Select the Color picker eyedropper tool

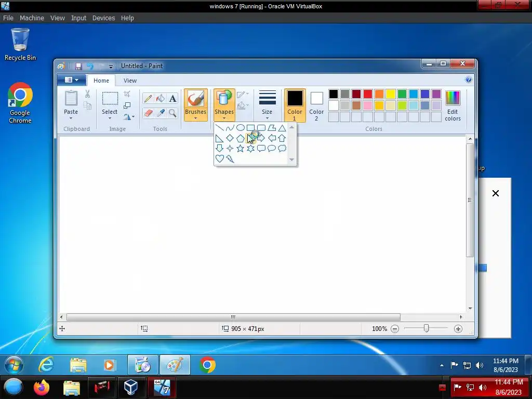point(161,113)
